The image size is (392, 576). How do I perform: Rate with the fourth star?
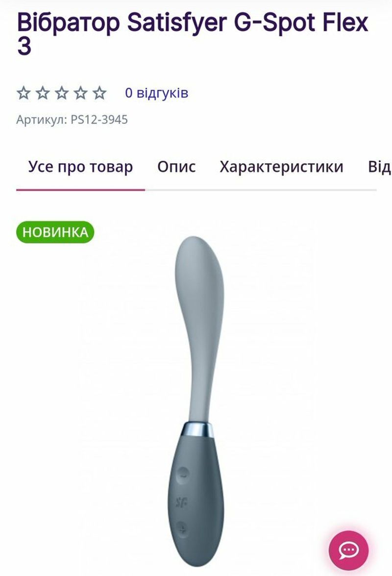(81, 93)
